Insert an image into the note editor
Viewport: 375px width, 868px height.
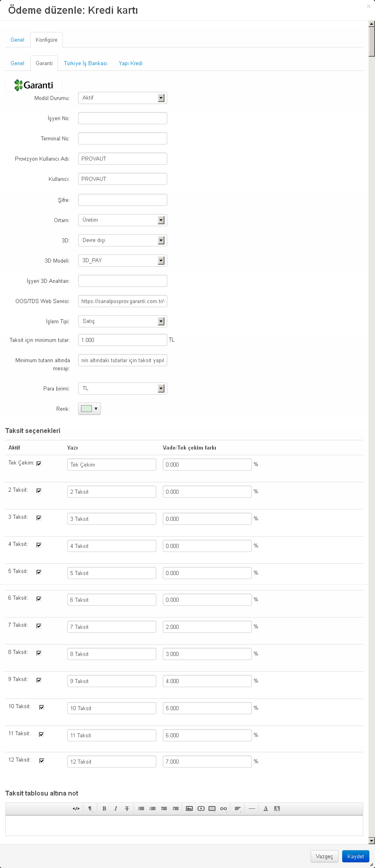coord(189,809)
